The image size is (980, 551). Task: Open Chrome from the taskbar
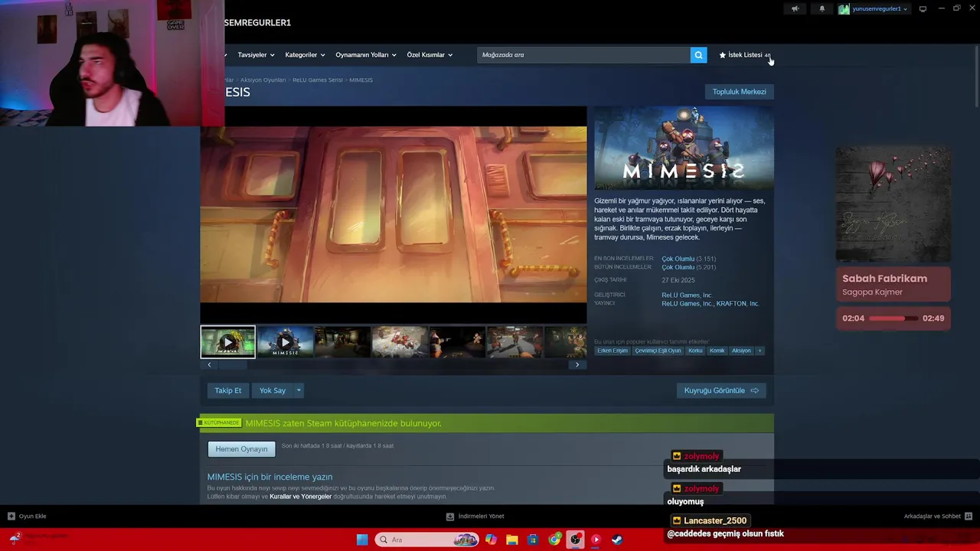554,540
